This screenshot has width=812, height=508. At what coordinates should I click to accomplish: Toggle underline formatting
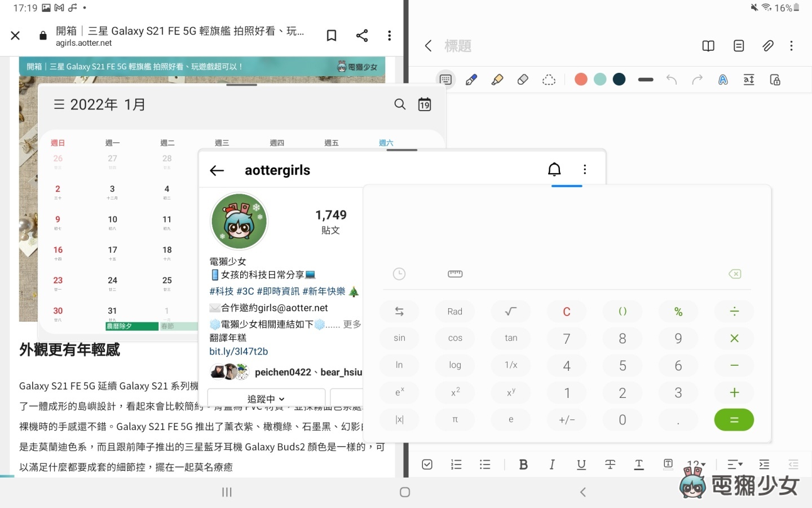pos(581,464)
